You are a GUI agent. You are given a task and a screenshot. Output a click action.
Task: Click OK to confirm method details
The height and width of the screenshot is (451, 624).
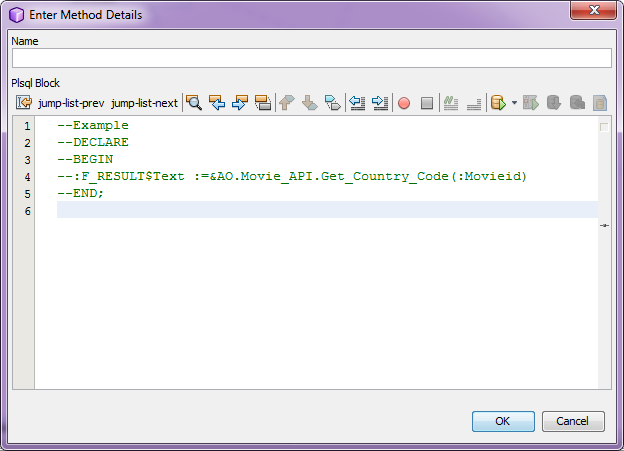click(x=503, y=421)
